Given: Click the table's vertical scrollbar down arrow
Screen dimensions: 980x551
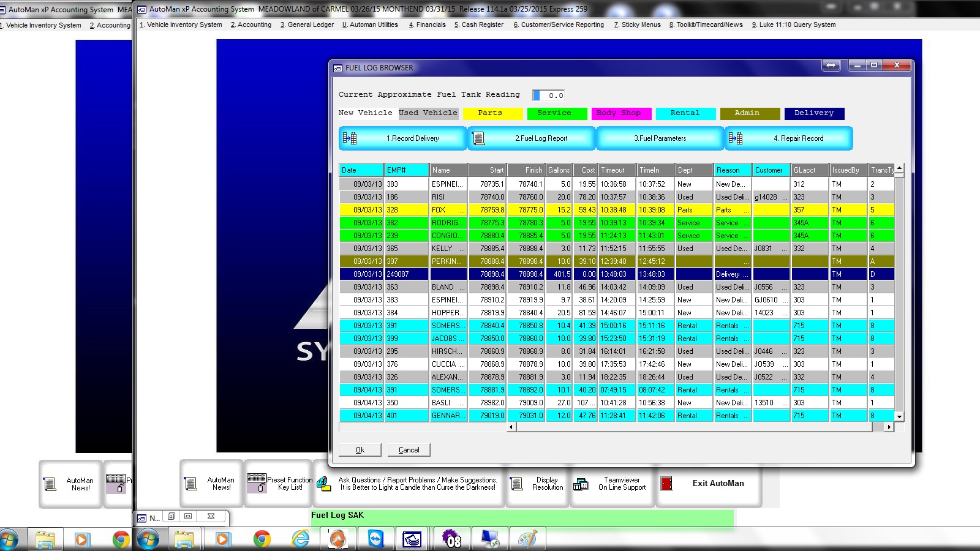Looking at the screenshot, I should coord(899,416).
